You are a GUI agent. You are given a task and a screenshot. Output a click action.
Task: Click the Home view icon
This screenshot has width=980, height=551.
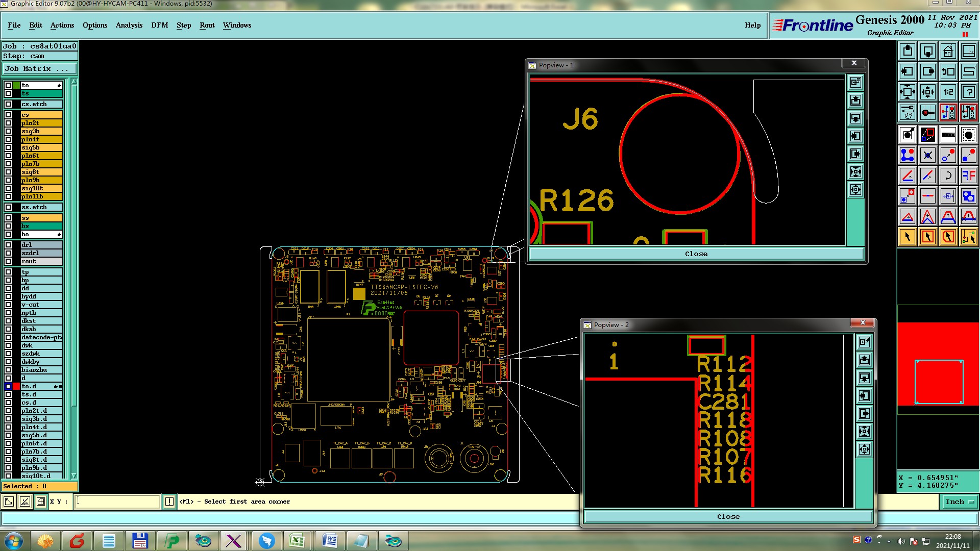click(x=948, y=51)
